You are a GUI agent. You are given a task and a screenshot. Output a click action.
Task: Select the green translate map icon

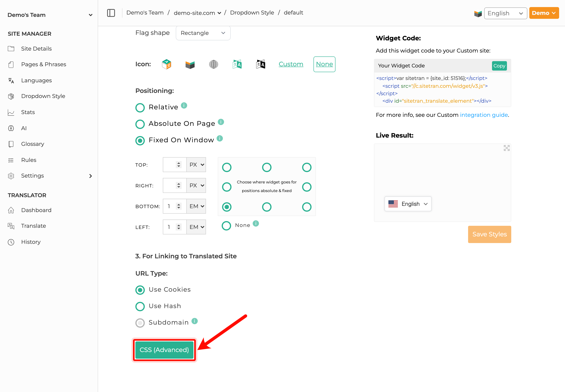237,64
